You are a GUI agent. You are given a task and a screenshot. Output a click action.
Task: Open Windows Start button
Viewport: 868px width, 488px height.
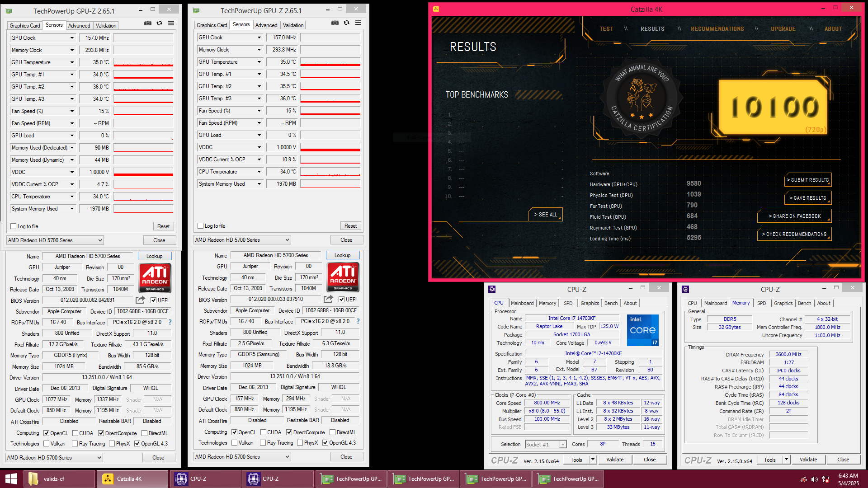(x=11, y=479)
